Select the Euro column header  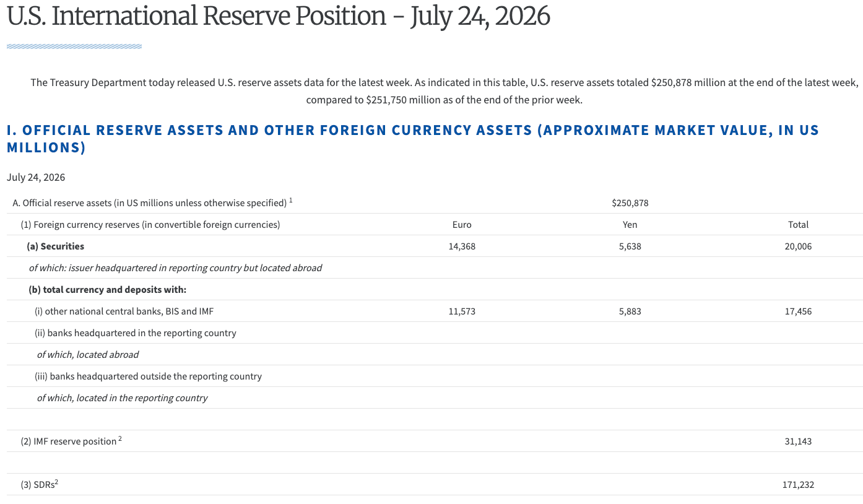click(462, 225)
